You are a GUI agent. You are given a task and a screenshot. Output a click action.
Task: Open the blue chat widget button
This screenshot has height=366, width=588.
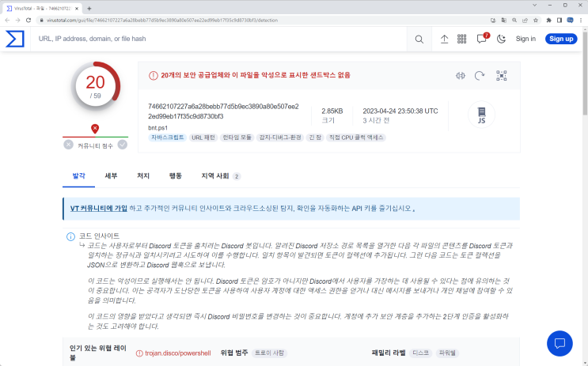tap(560, 343)
